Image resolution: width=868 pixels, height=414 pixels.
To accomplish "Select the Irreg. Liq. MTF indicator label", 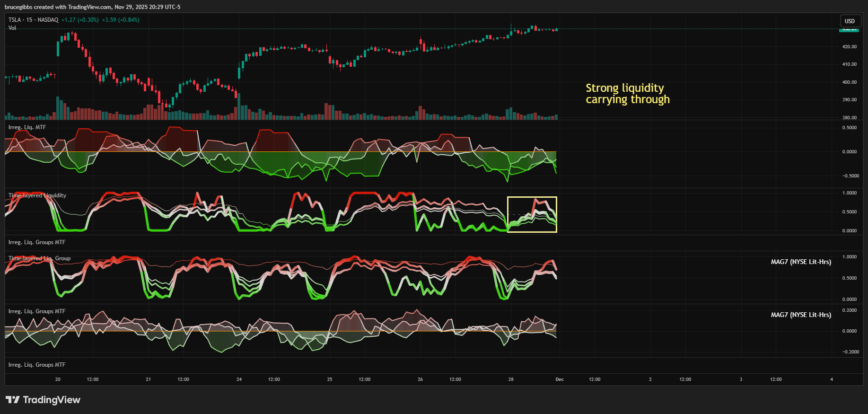I will point(27,127).
